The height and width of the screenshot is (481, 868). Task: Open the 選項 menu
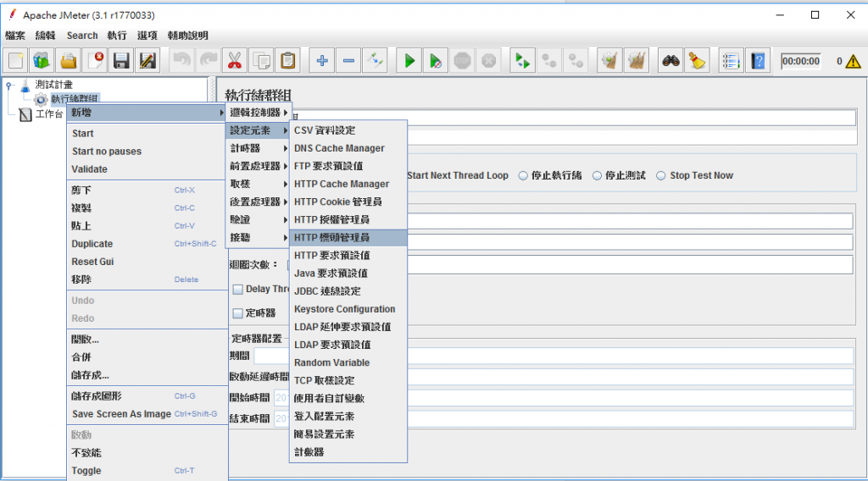click(x=147, y=36)
